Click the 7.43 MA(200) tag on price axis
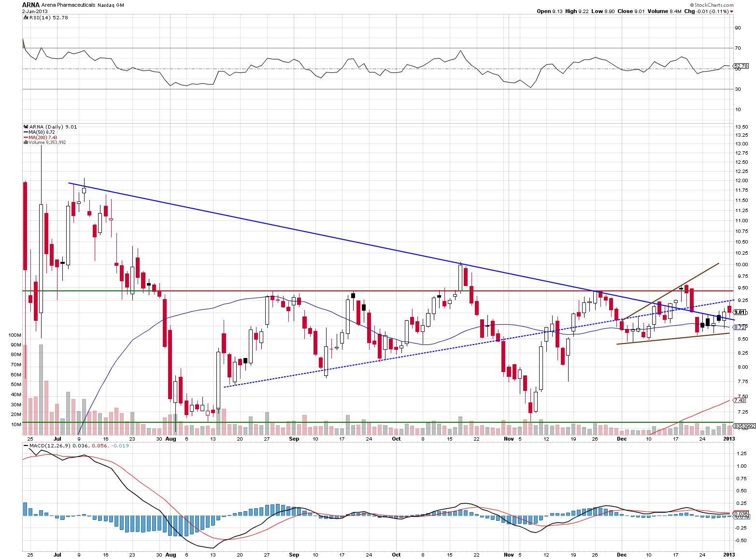The height and width of the screenshot is (559, 756). pyautogui.click(x=740, y=400)
